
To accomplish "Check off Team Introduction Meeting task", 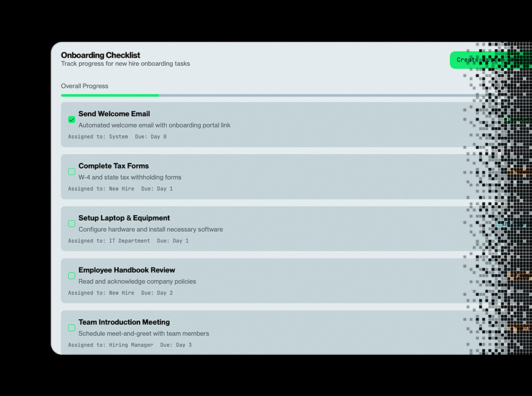I will [x=71, y=328].
